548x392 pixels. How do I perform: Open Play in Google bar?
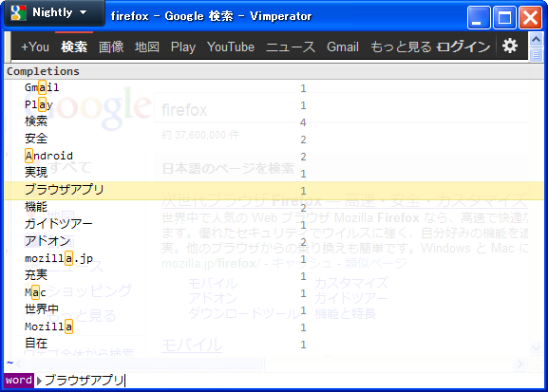coord(183,47)
